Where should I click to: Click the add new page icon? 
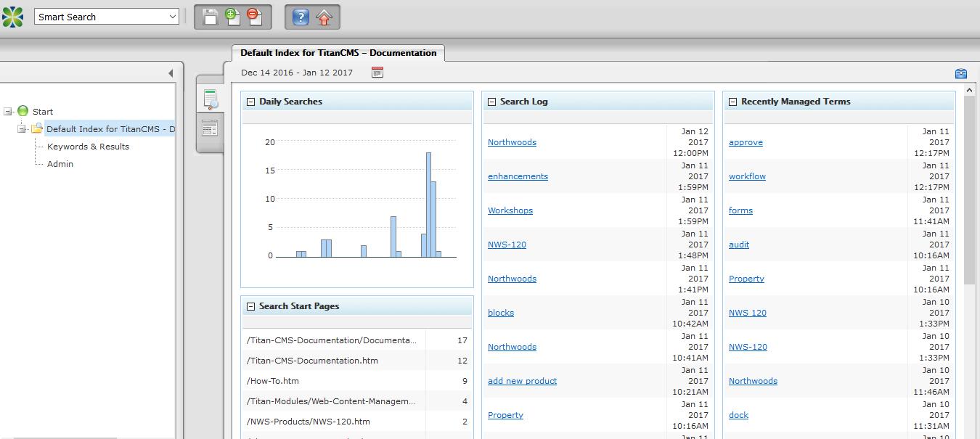[x=232, y=17]
